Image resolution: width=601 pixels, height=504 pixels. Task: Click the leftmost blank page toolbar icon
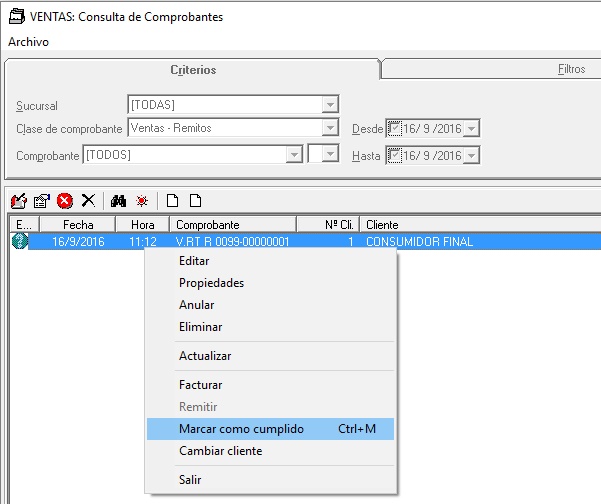[x=173, y=200]
